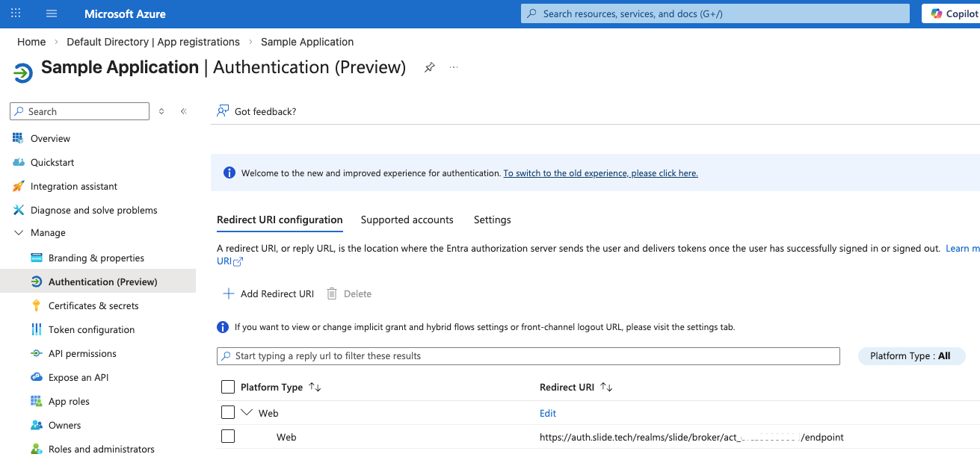
Task: Collapse the Manage section
Action: pos(18,232)
